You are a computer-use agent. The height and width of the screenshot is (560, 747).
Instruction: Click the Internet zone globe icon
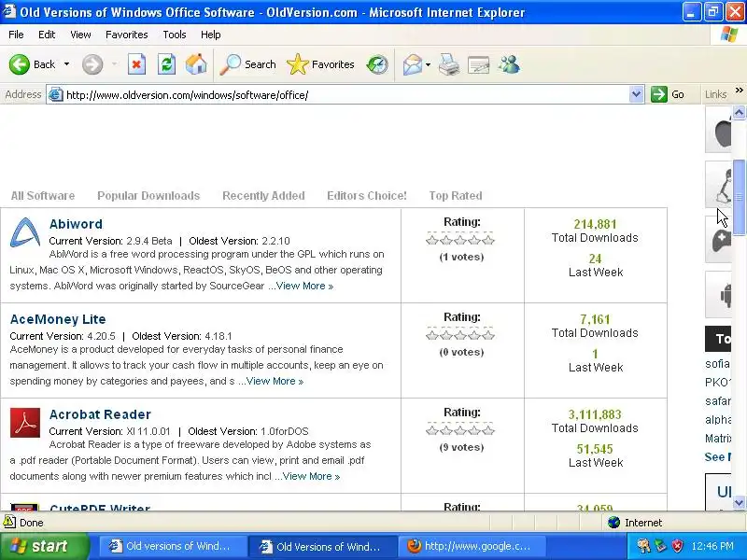[x=614, y=523]
